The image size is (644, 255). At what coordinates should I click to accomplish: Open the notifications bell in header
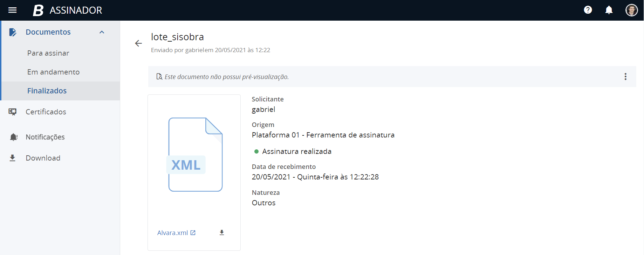pos(609,10)
